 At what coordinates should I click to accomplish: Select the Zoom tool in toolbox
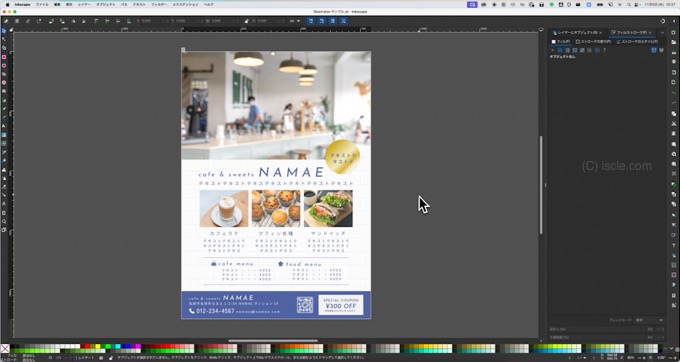point(4,221)
